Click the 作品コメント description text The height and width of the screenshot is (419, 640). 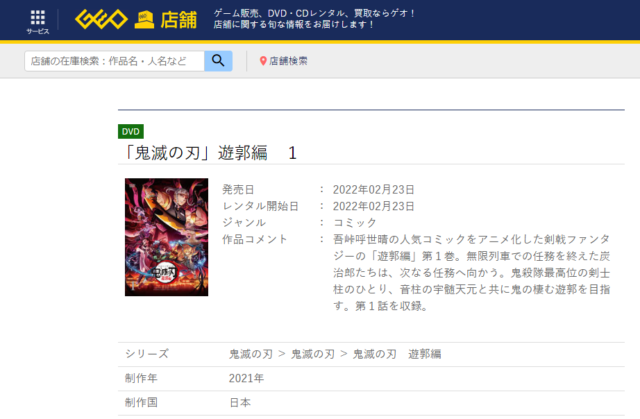click(x=471, y=272)
